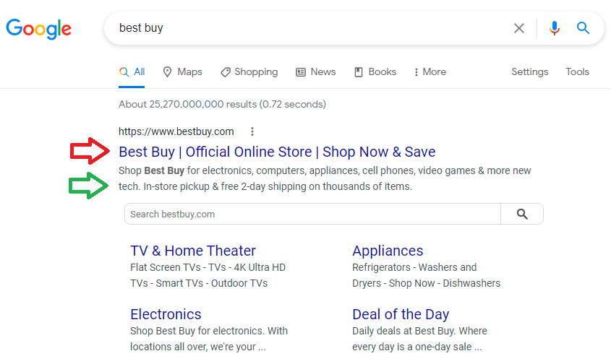Start voice search with microphone icon
The height and width of the screenshot is (364, 611).
coord(554,28)
